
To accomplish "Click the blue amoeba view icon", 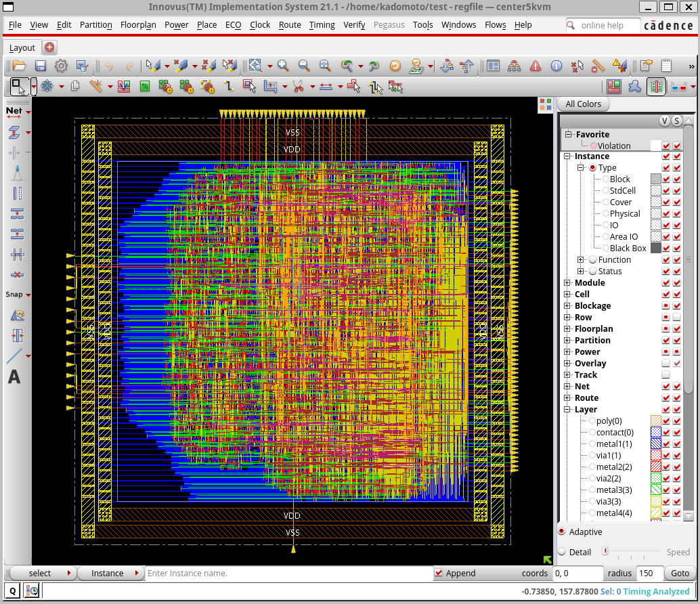I will (634, 87).
